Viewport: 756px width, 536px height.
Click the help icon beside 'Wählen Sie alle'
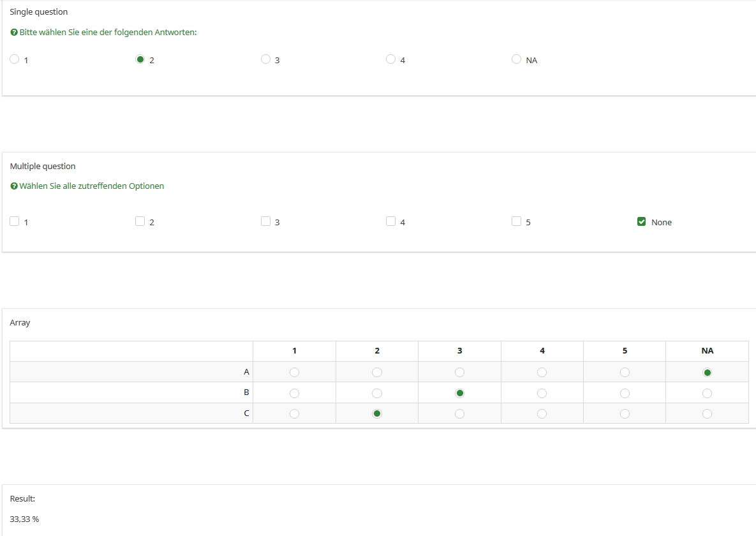[14, 186]
